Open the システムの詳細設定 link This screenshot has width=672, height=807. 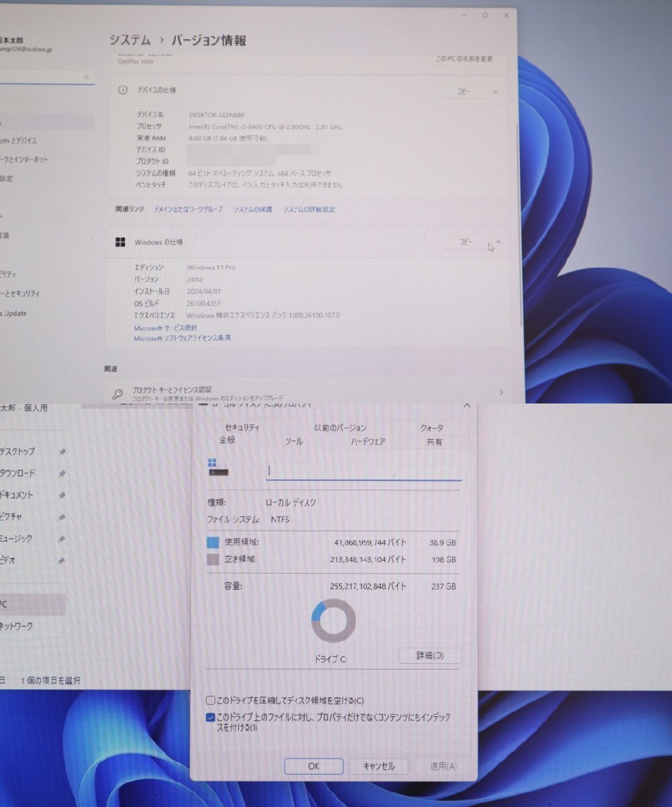coord(309,210)
